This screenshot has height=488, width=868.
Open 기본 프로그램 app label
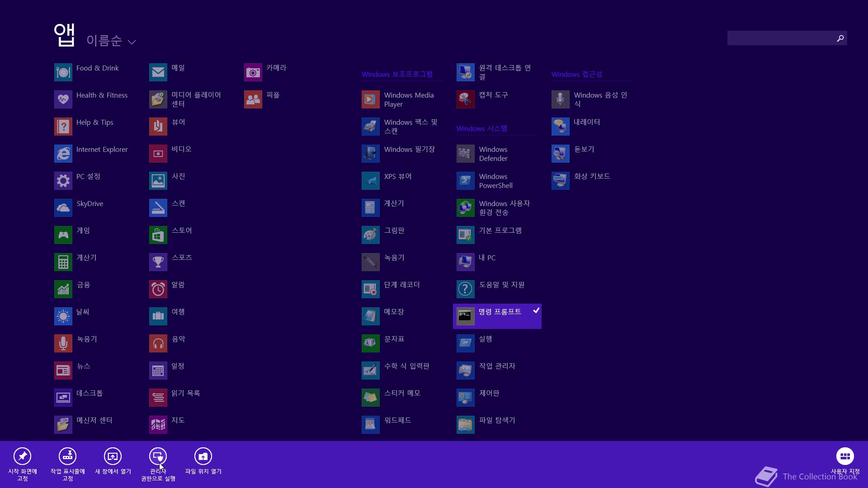point(500,230)
